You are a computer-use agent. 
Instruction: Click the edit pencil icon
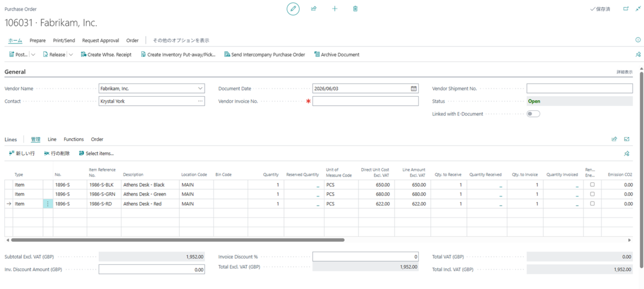point(293,9)
